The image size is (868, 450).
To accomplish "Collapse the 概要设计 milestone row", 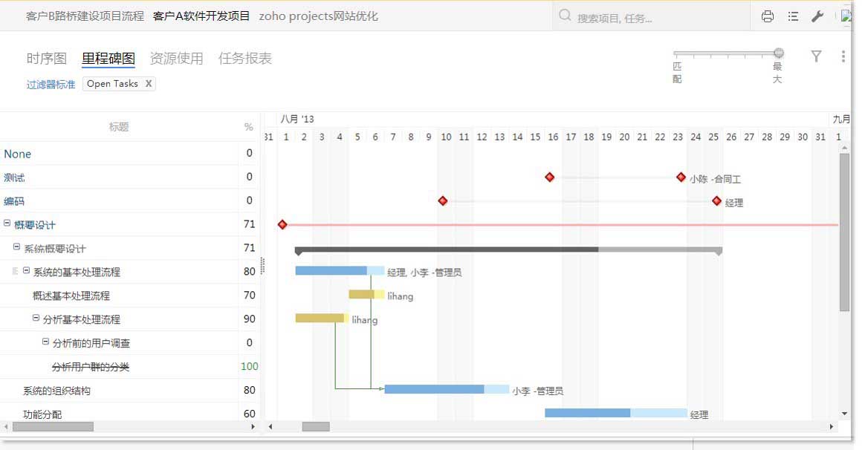I will tap(7, 224).
